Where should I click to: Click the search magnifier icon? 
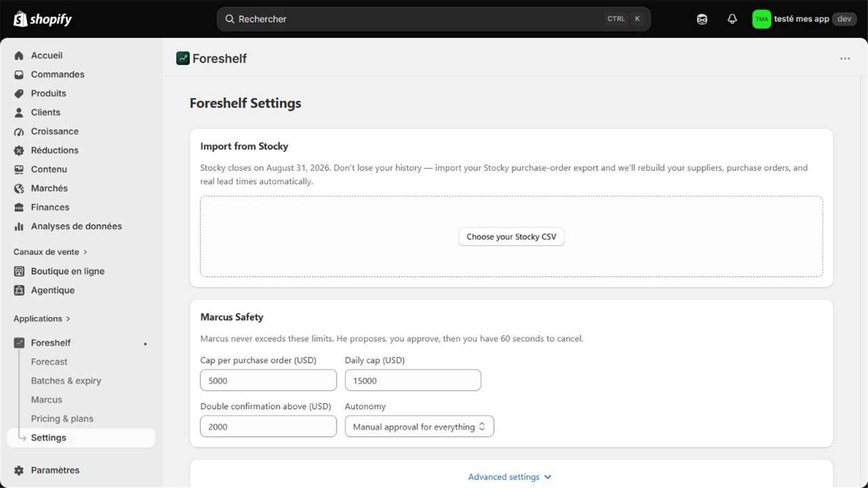point(230,19)
